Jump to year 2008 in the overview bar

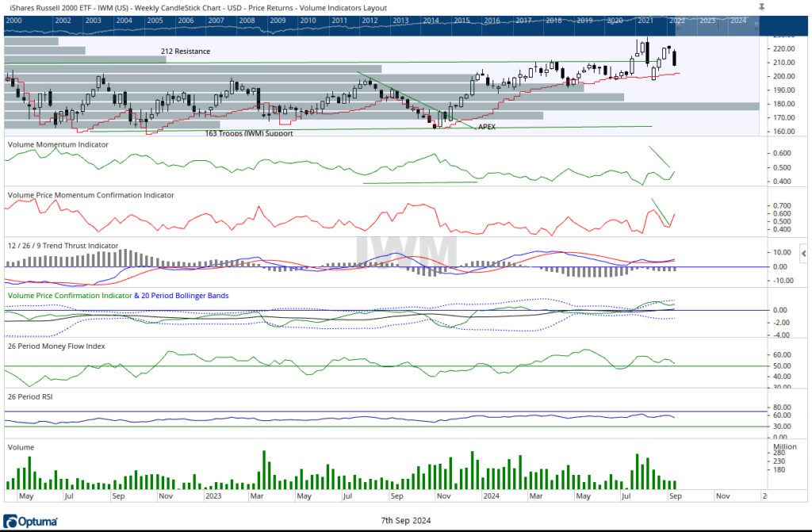[247, 21]
